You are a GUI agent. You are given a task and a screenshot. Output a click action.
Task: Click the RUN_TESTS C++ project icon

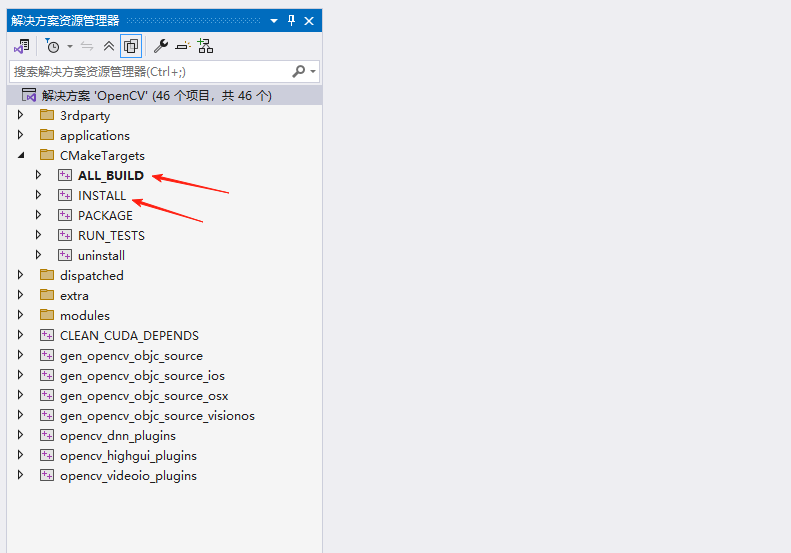(x=65, y=235)
